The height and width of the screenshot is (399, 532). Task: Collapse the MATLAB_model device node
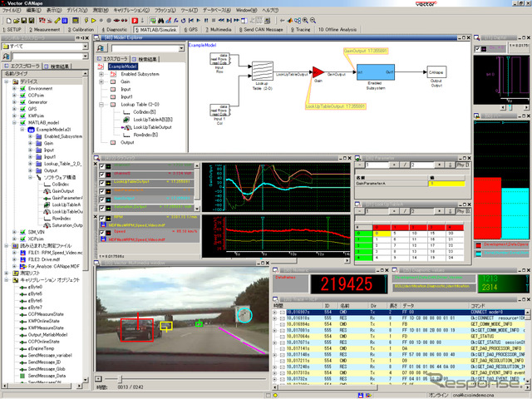point(14,122)
